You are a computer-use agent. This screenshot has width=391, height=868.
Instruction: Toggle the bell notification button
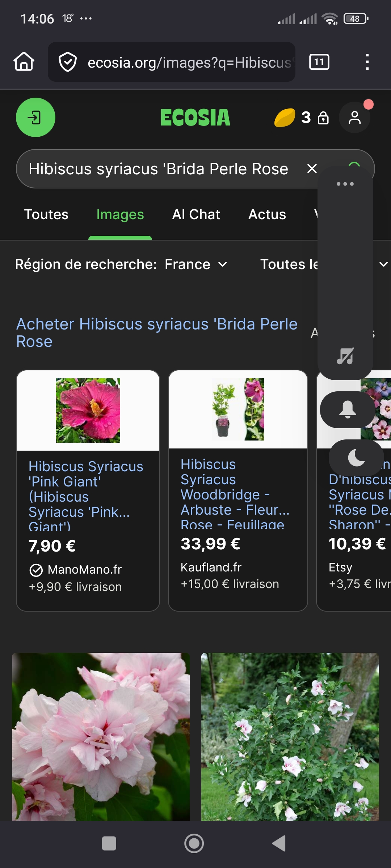[348, 410]
